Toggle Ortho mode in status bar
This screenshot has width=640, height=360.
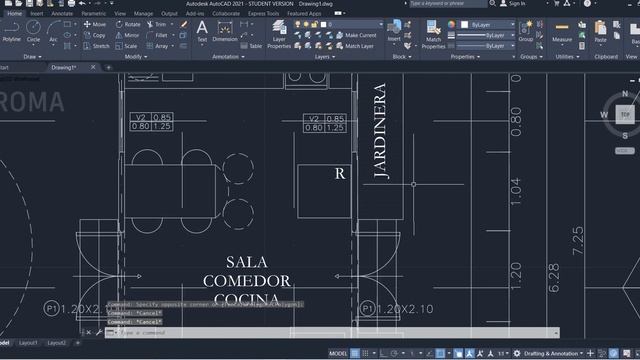(x=383, y=353)
